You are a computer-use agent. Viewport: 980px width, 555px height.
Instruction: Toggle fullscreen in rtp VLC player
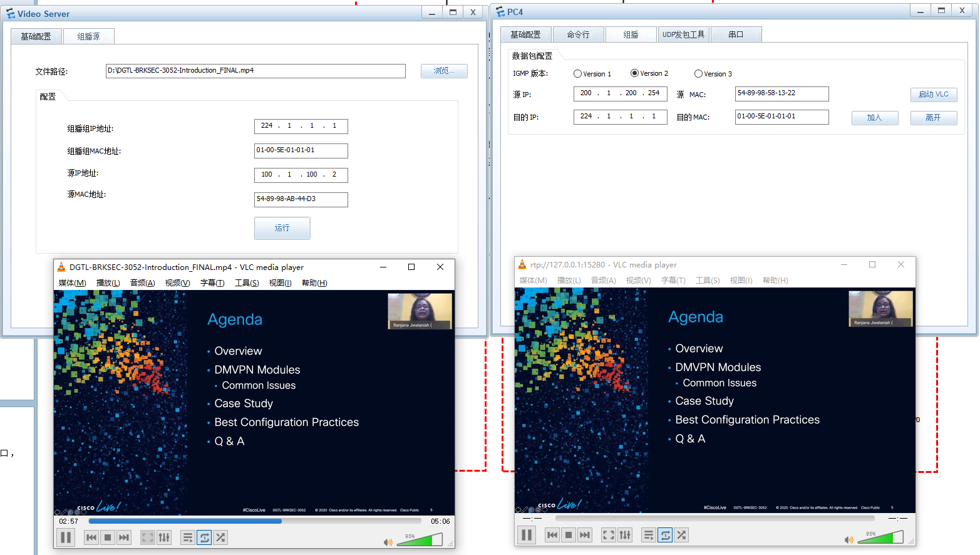tap(609, 535)
